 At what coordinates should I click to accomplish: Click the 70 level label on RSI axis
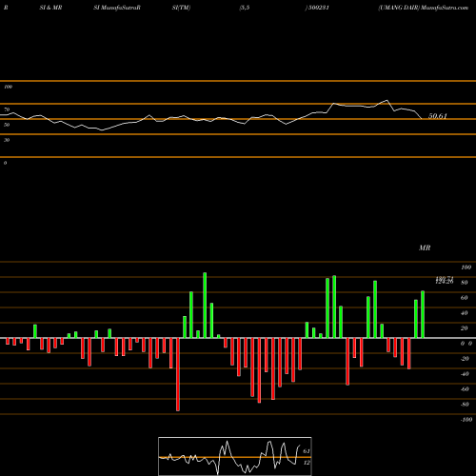(7, 109)
